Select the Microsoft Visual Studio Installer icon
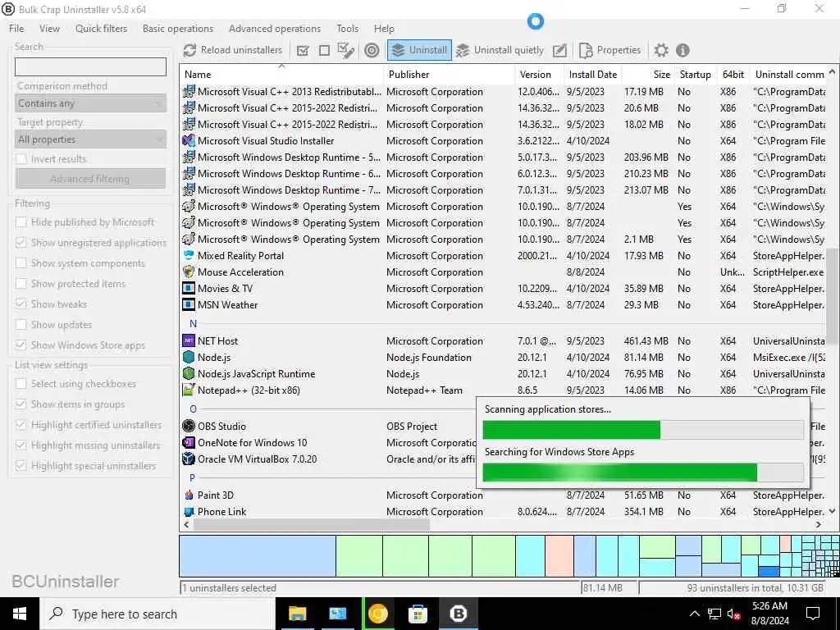840x630 pixels. (x=189, y=141)
